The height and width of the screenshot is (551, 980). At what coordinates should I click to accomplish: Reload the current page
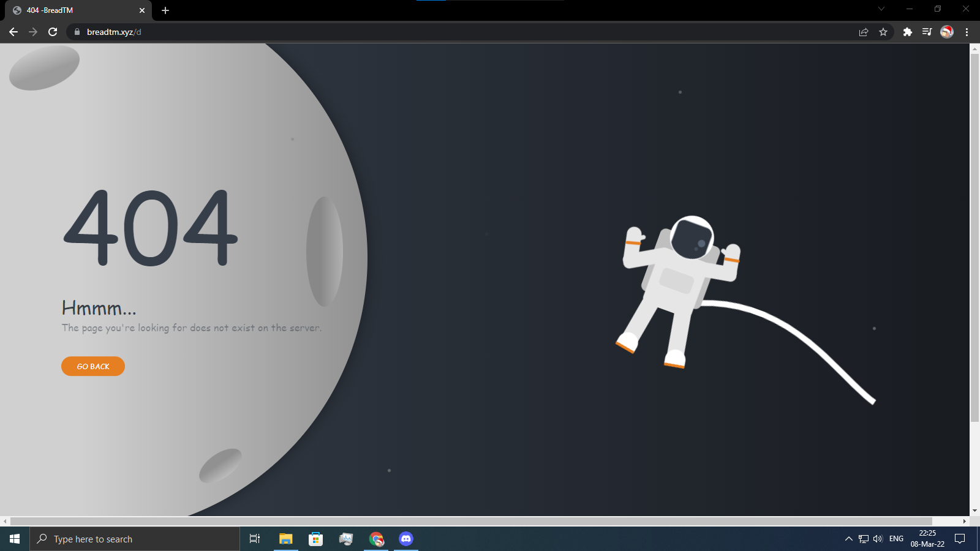53,32
